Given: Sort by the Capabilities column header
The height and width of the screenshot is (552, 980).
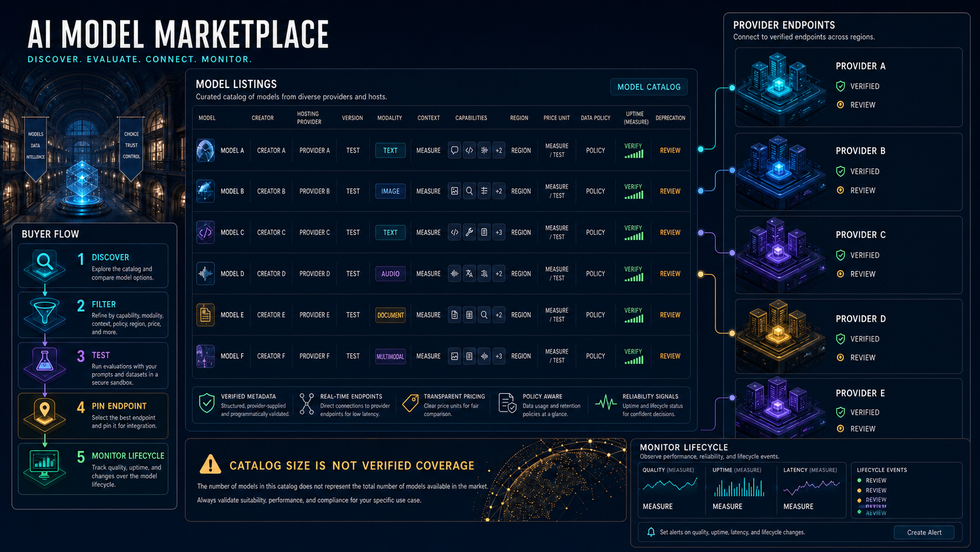Looking at the screenshot, I should [471, 118].
